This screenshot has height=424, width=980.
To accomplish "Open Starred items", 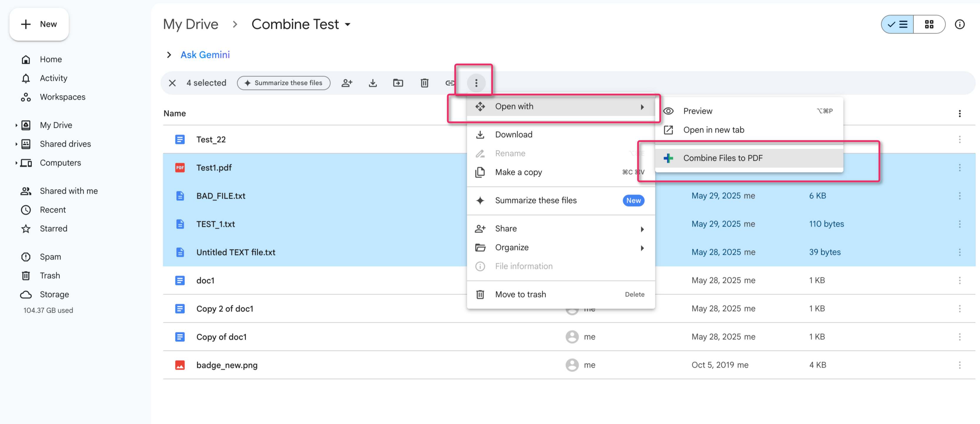I will 53,228.
